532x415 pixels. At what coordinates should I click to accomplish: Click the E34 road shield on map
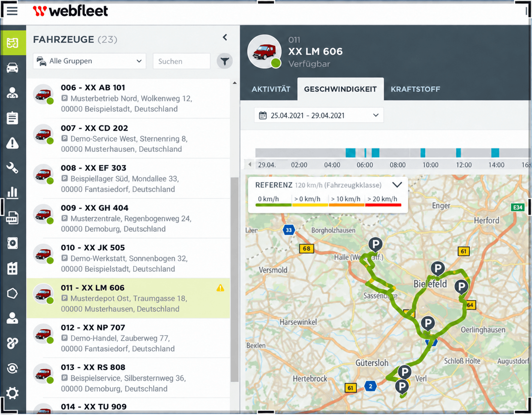(518, 207)
